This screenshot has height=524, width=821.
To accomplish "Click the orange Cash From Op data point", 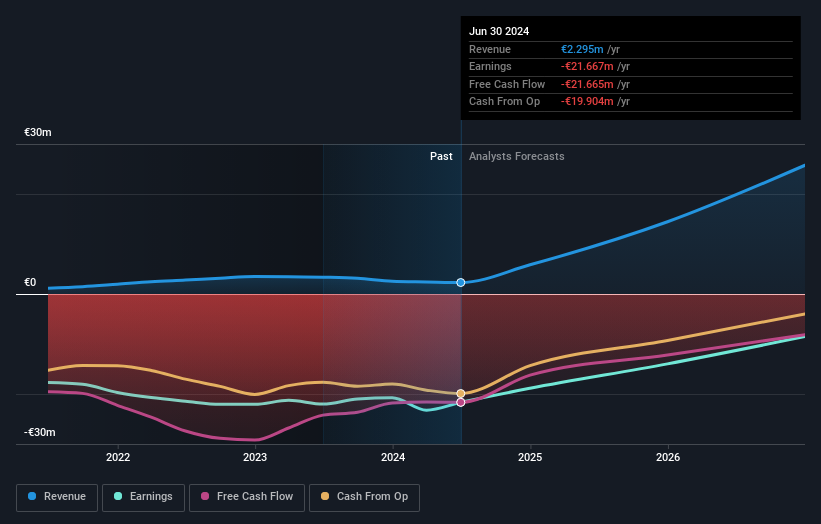I will (461, 393).
